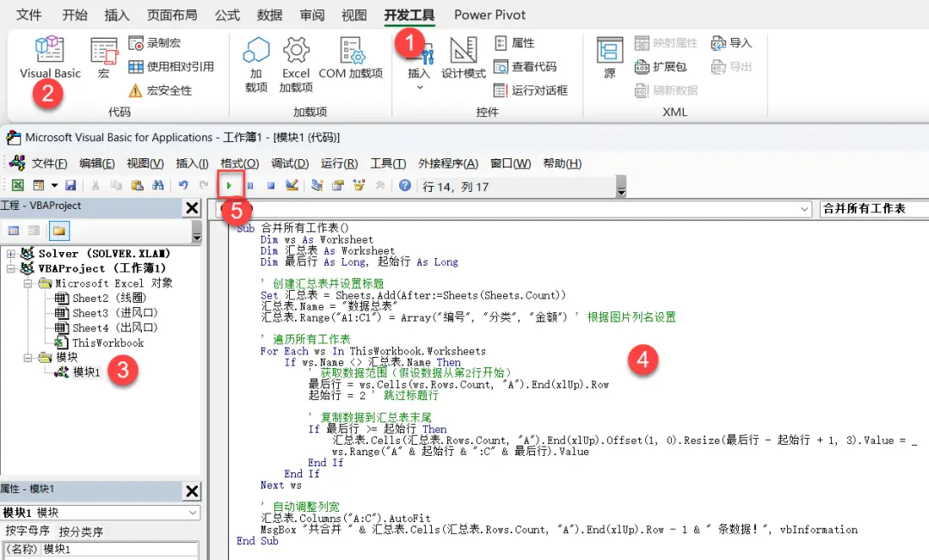Open 合并所有工作表 procedure dropdown
Viewport: 929px width, 560px height.
(873, 208)
